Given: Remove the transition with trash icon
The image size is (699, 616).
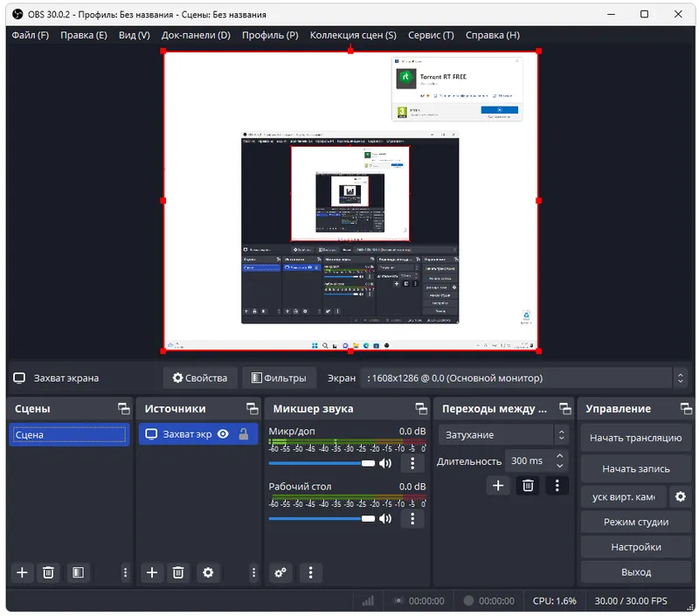Looking at the screenshot, I should tap(528, 486).
